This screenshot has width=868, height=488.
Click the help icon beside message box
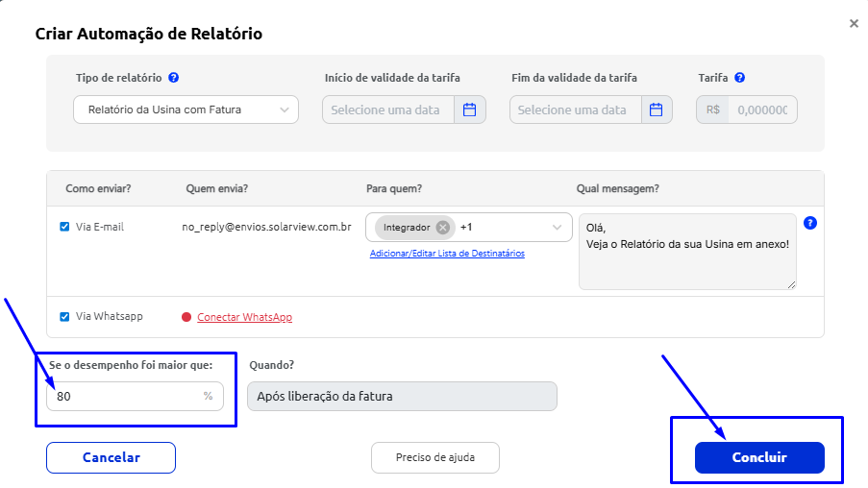click(810, 223)
